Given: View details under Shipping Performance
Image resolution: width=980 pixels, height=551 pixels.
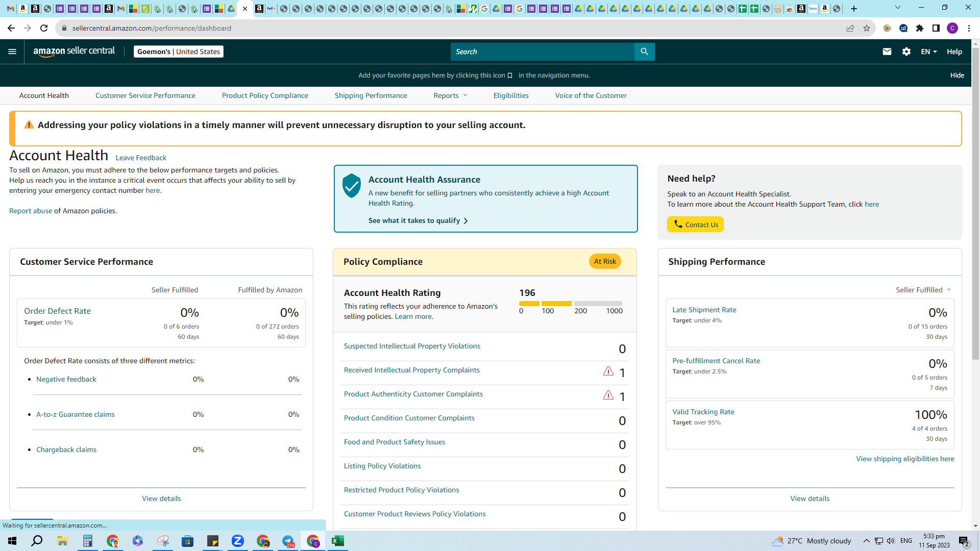Looking at the screenshot, I should click(x=810, y=498).
